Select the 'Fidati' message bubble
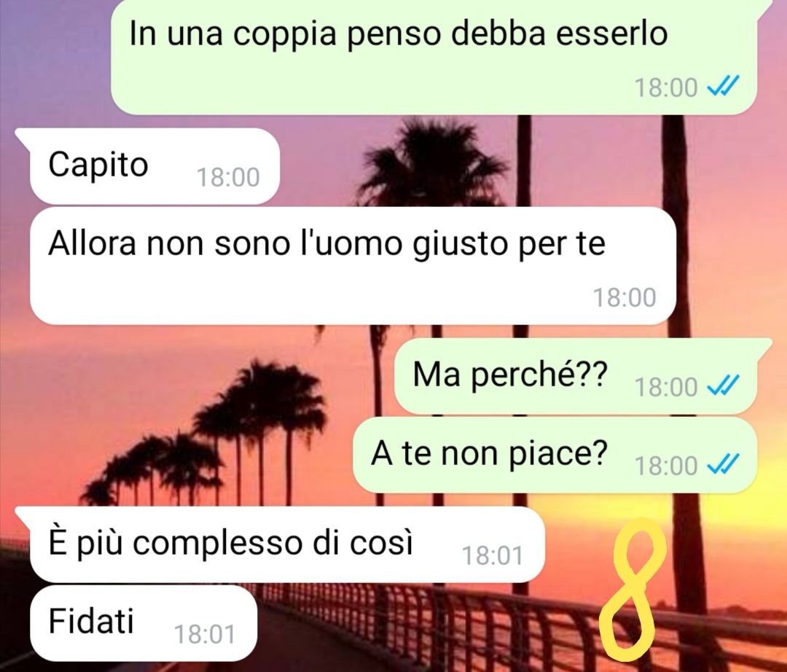This screenshot has width=787, height=672. point(144,623)
